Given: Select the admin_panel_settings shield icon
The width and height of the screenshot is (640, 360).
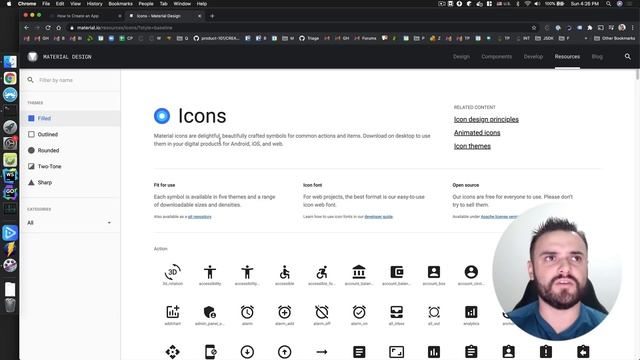Looking at the screenshot, I should [x=210, y=312].
